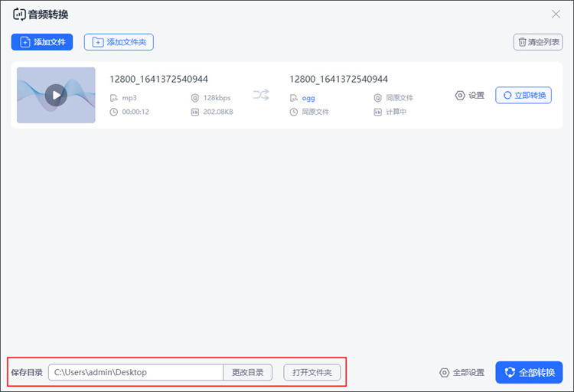Viewport: 574px width, 392px height.
Task: Click the size icon beside 计算中
Action: tap(378, 112)
